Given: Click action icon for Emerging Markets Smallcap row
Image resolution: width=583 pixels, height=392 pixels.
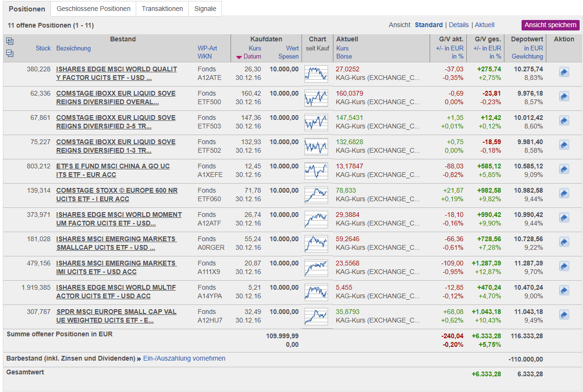Looking at the screenshot, I should pos(564,242).
